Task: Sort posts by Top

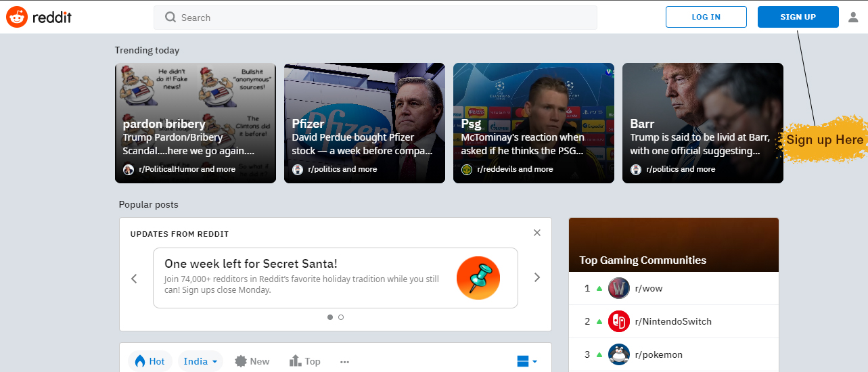Action: tap(305, 361)
